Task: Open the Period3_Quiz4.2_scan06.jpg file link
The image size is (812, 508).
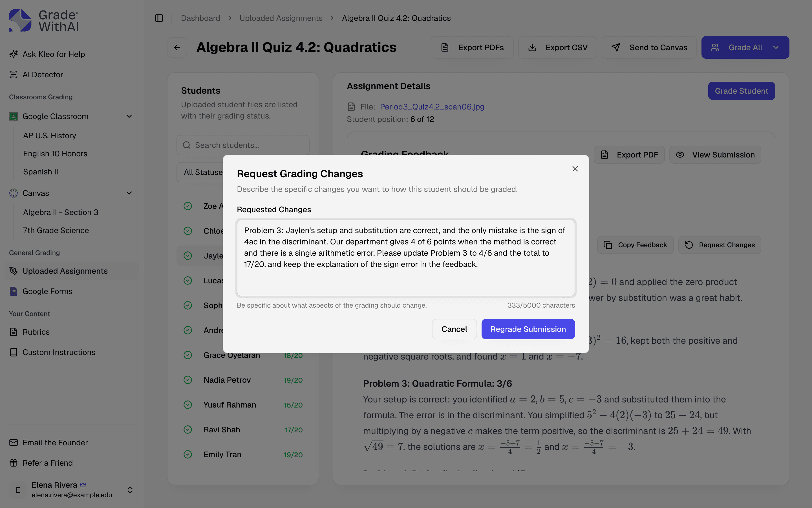Action: pyautogui.click(x=432, y=107)
